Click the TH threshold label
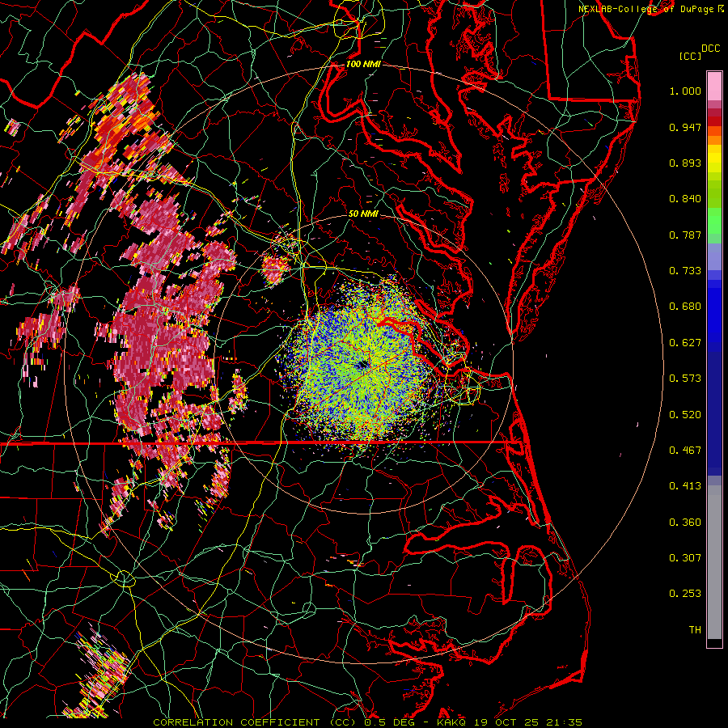The height and width of the screenshot is (728, 728). pyautogui.click(x=695, y=630)
